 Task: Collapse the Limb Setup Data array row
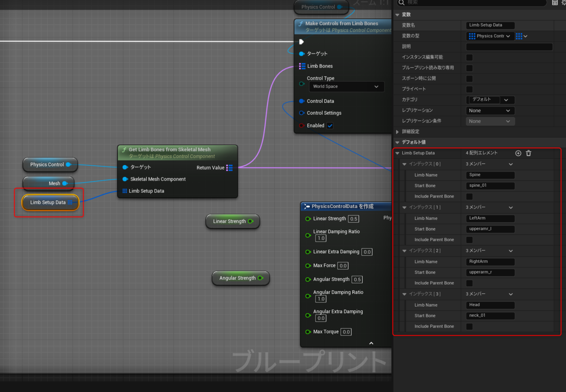pyautogui.click(x=398, y=153)
